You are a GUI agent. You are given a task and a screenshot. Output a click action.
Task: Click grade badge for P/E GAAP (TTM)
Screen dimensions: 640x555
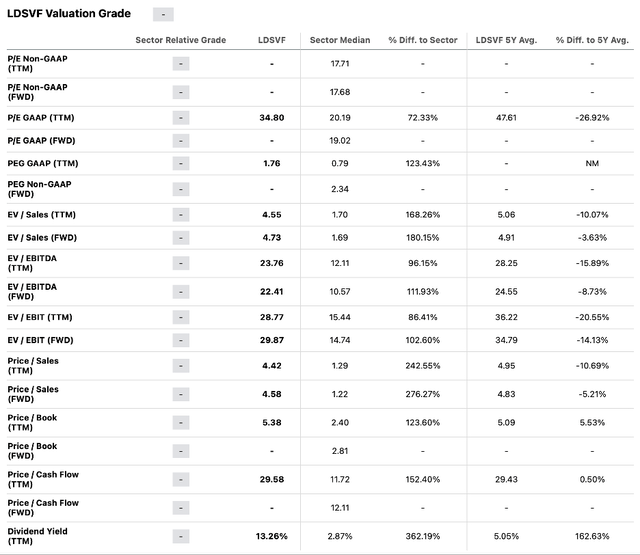coord(181,118)
